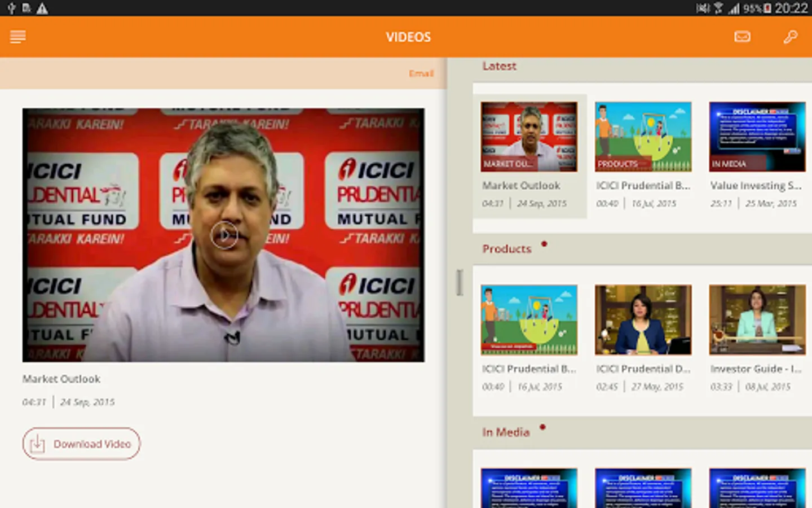The width and height of the screenshot is (812, 508).
Task: Open second In Media disclaimer video thumbnail
Action: point(643,488)
